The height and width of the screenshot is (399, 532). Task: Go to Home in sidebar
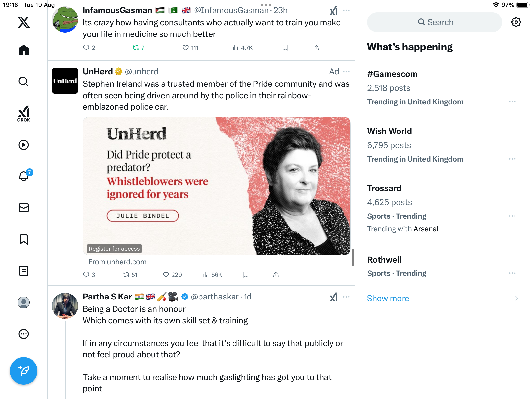pos(24,50)
